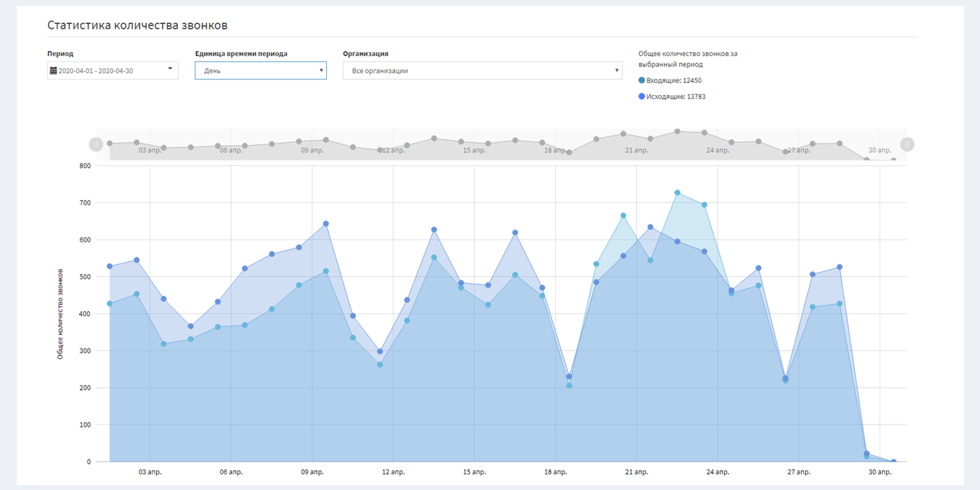
Task: Click the 500 value on the vertical axis
Action: (85, 276)
